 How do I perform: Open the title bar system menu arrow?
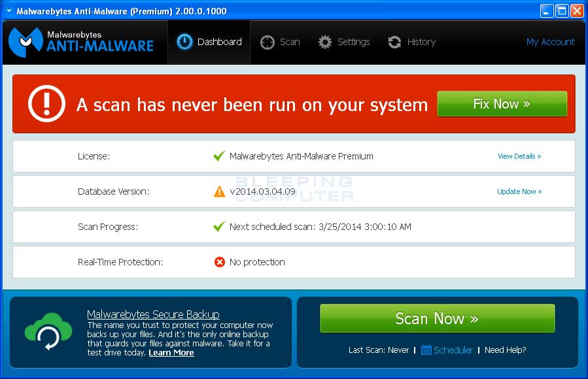click(x=9, y=11)
